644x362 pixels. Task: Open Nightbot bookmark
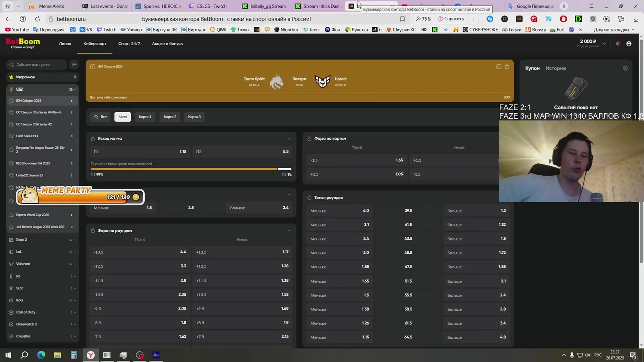[x=286, y=30]
